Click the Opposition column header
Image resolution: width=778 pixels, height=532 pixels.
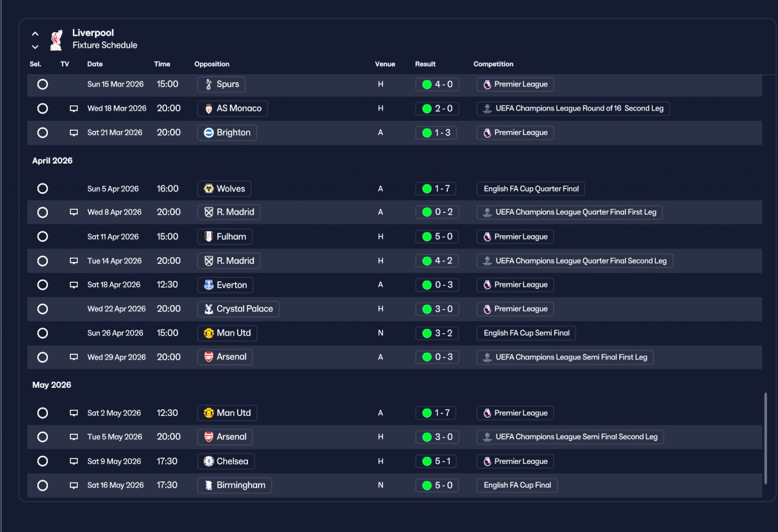tap(212, 64)
